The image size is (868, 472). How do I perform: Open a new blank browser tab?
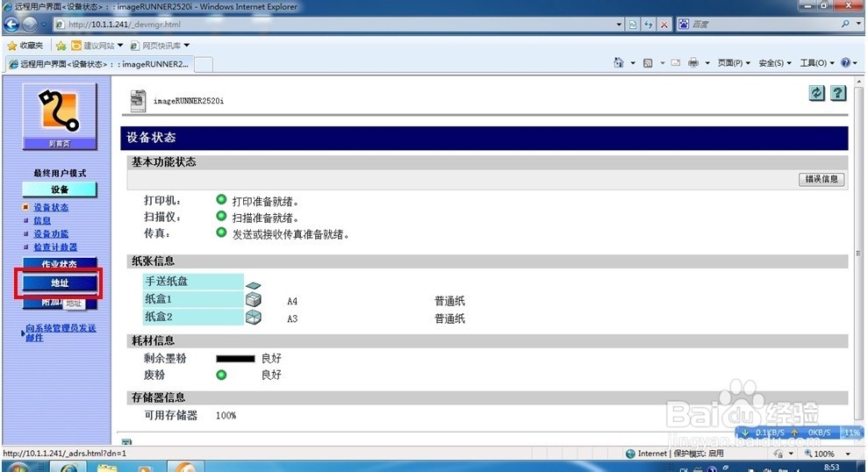pos(203,65)
